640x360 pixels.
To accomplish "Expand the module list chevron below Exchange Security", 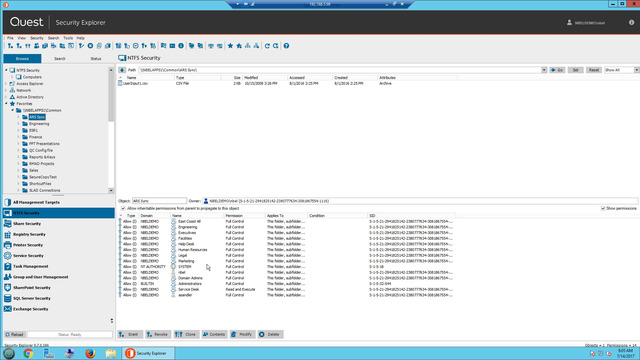I will click(x=112, y=321).
